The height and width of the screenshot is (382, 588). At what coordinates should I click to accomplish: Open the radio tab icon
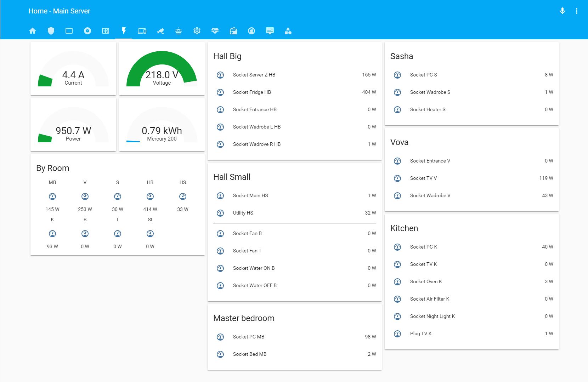point(233,31)
